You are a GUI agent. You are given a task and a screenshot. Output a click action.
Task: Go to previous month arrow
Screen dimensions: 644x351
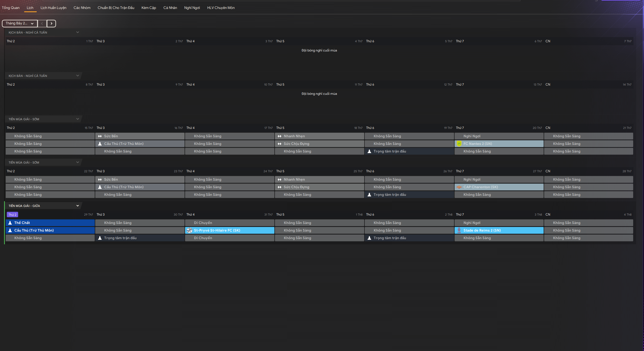click(42, 24)
